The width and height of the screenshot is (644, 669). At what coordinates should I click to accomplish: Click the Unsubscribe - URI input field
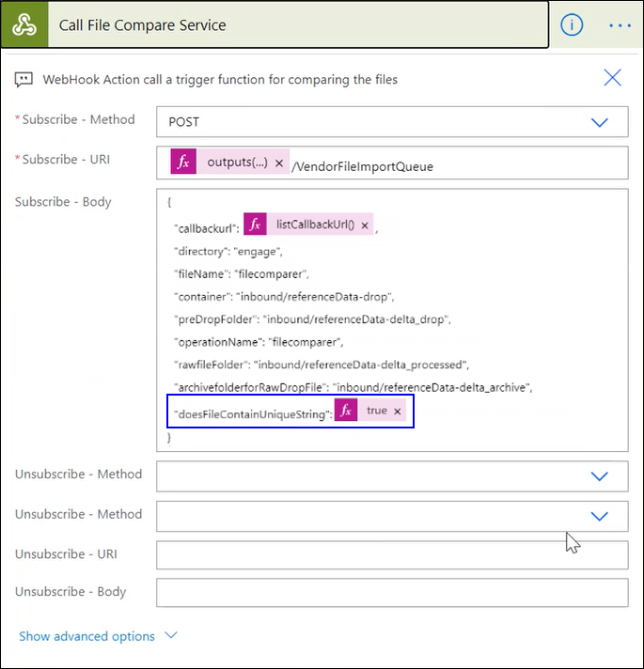[392, 554]
